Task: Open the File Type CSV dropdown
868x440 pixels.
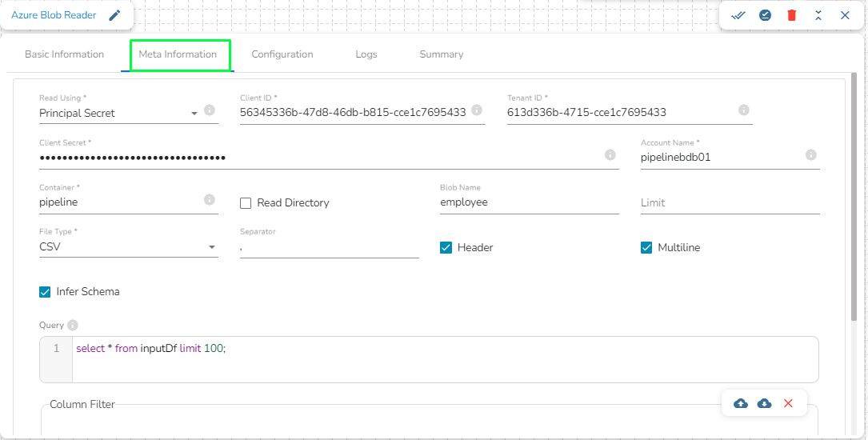Action: tap(129, 247)
